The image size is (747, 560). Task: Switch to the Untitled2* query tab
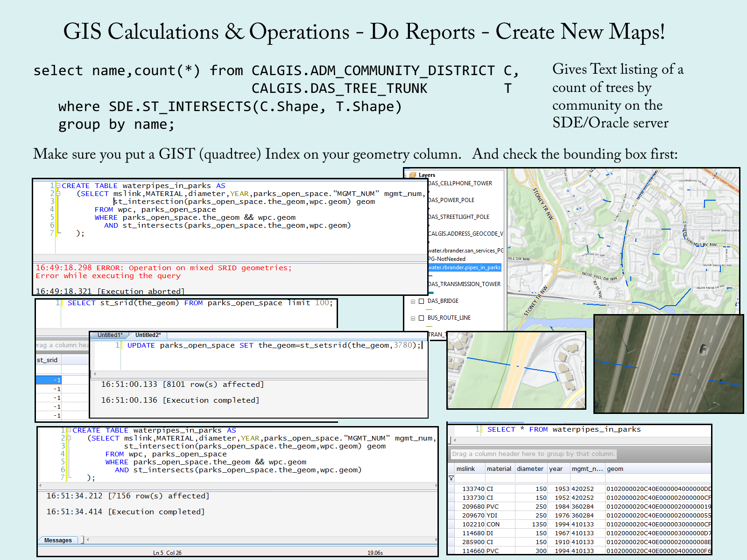click(x=148, y=335)
